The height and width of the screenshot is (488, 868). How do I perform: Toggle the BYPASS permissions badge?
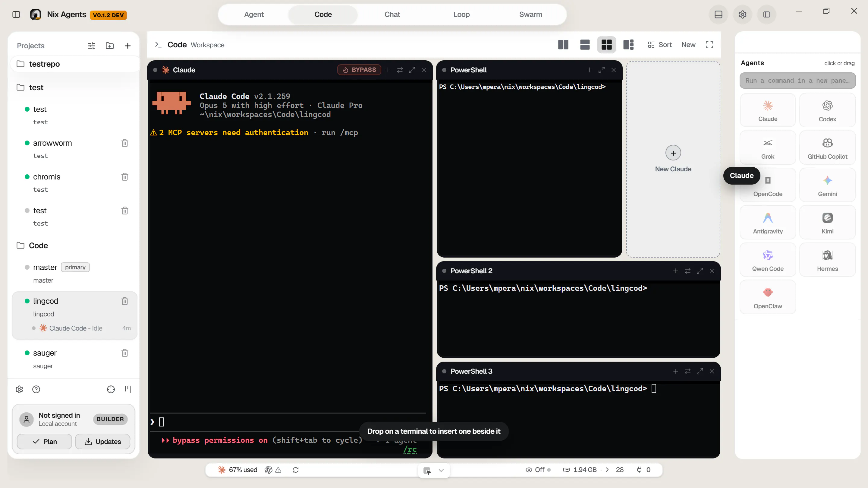tap(359, 70)
